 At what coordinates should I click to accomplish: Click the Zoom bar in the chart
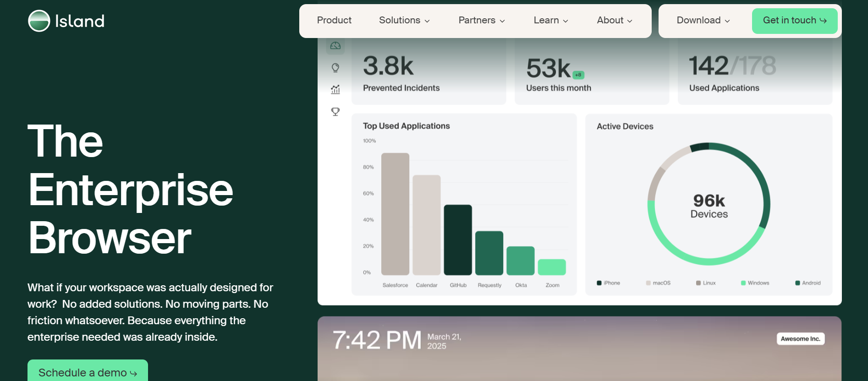click(552, 267)
